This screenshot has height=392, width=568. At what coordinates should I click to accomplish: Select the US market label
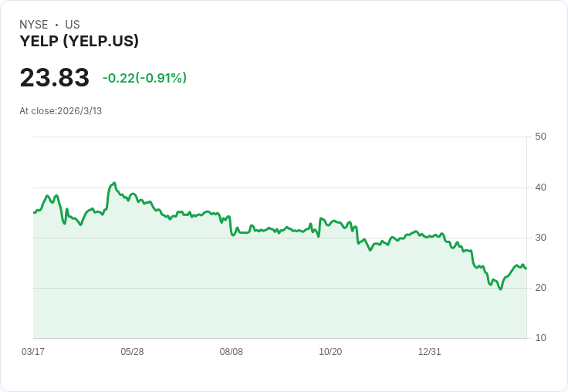[73, 25]
